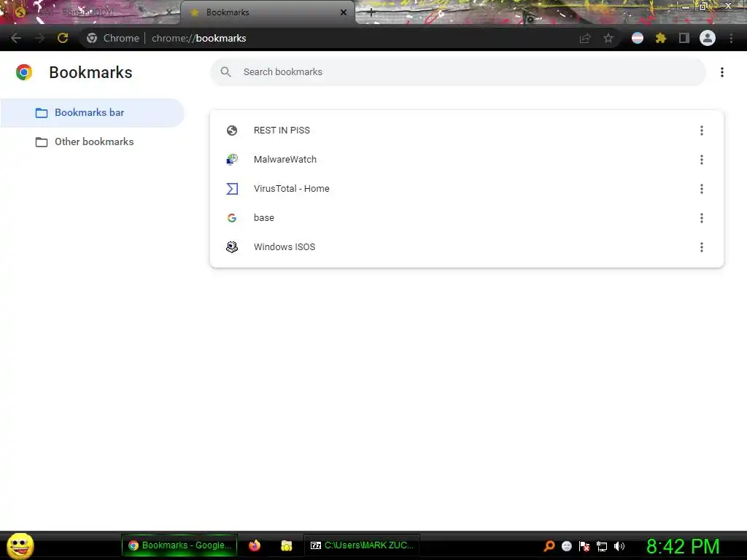747x560 pixels.
Task: Click the Windows ISOS computer favicon
Action: coord(232,246)
